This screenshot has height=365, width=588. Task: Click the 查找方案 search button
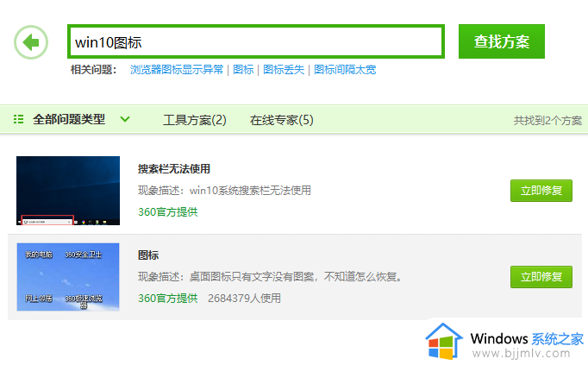coord(502,41)
